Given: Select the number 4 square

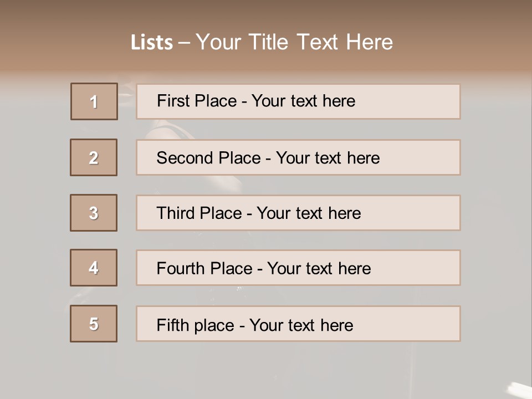Looking at the screenshot, I should click(94, 268).
